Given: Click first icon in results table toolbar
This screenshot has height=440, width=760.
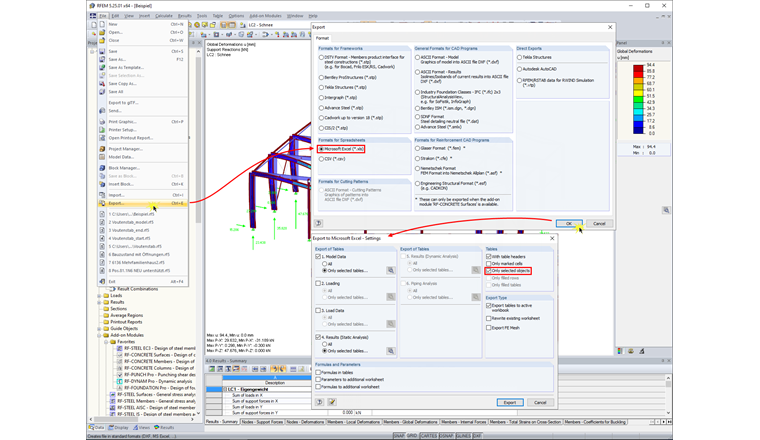Looking at the screenshot, I should 212,369.
